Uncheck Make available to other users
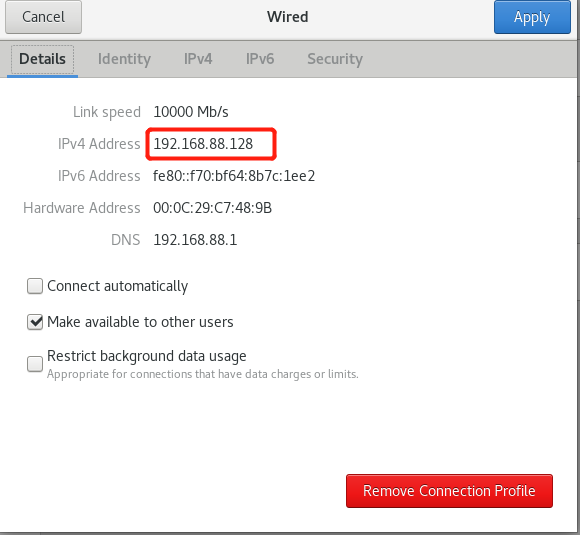 [35, 322]
